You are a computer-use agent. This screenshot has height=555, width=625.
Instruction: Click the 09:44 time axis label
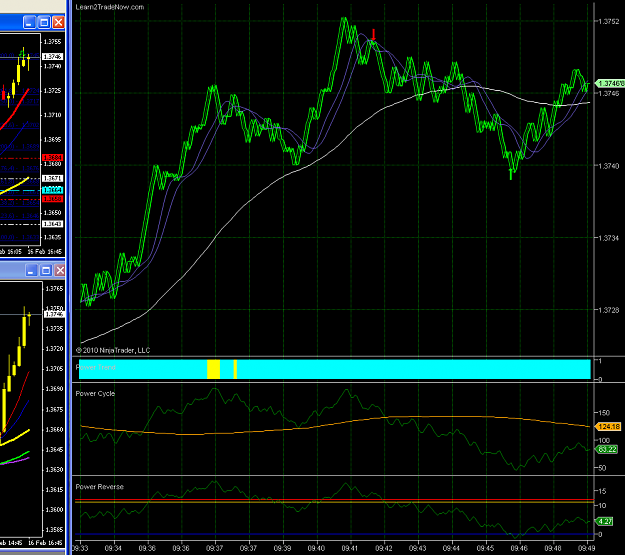pos(451,548)
